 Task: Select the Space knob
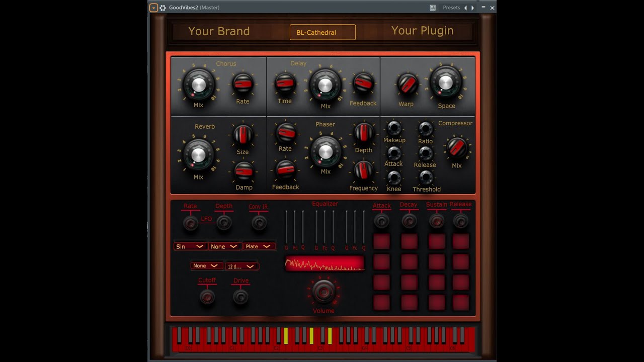point(446,83)
